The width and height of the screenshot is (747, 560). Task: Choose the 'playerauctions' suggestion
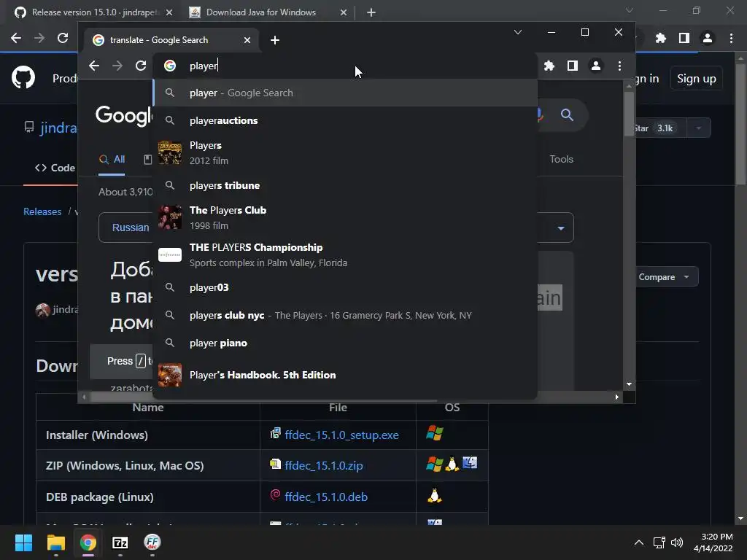[345, 120]
